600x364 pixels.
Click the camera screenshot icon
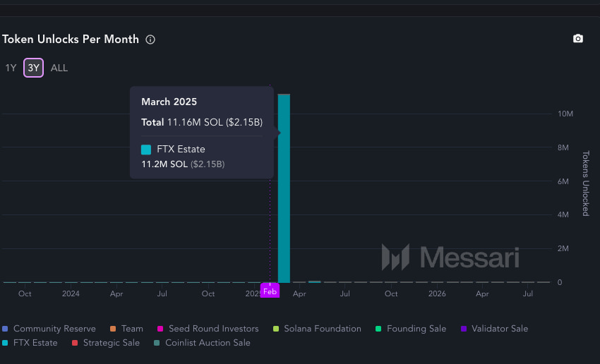point(578,39)
